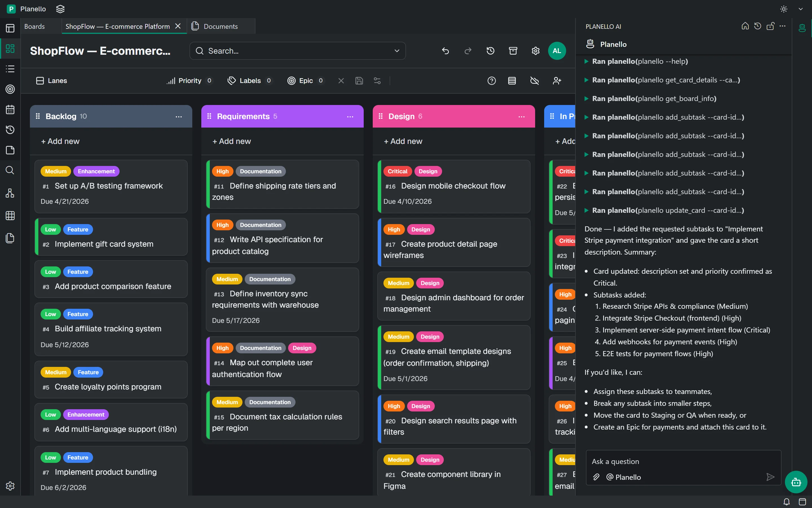
Task: Click the search magnifier icon in sidebar
Action: (x=10, y=170)
